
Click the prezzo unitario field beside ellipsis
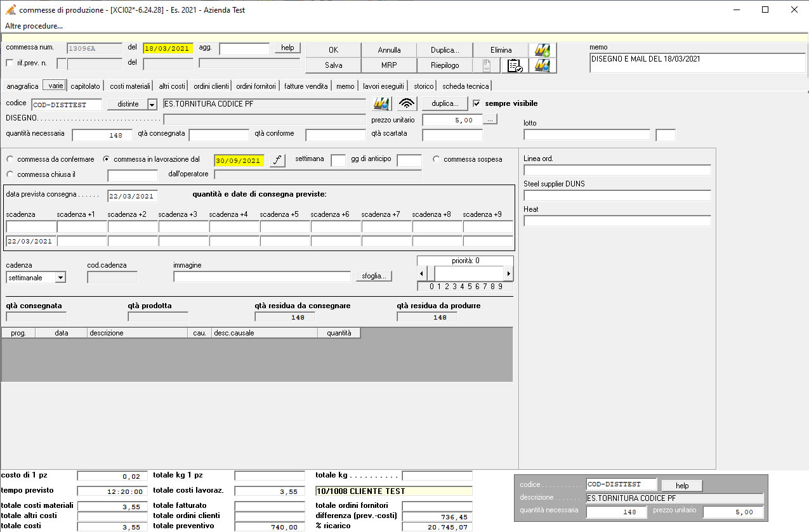tap(452, 120)
